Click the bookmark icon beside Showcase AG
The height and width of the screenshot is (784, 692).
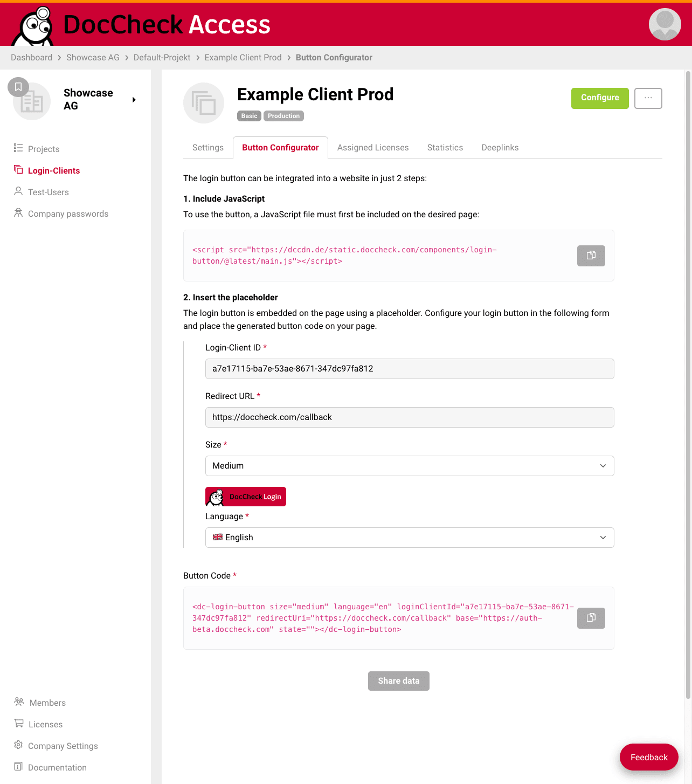(18, 87)
